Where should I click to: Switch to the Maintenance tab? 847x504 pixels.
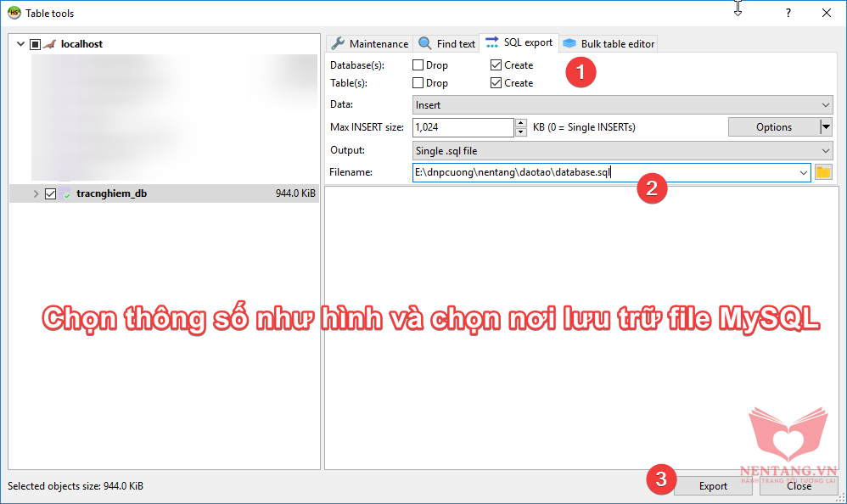[369, 43]
